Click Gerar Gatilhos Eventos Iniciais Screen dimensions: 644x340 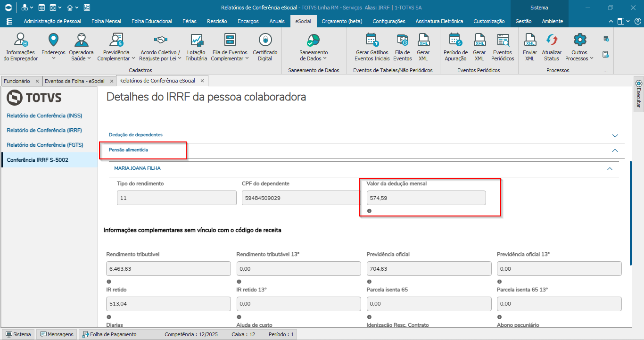(372, 47)
